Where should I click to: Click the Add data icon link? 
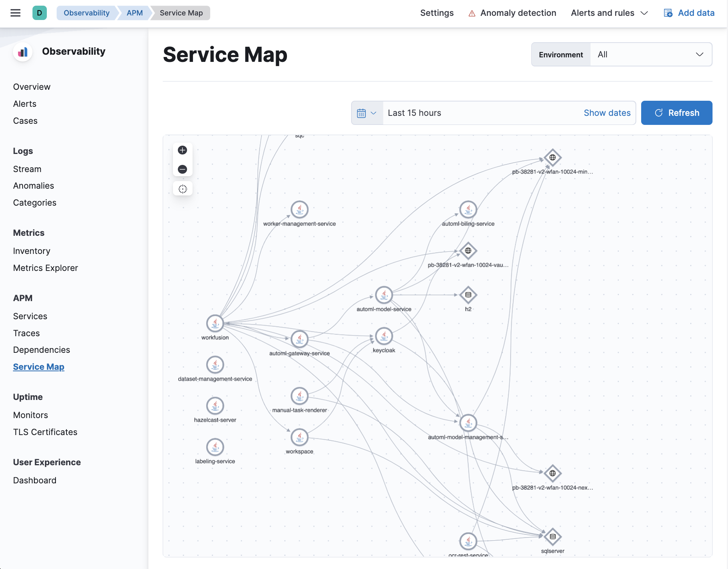coord(689,13)
